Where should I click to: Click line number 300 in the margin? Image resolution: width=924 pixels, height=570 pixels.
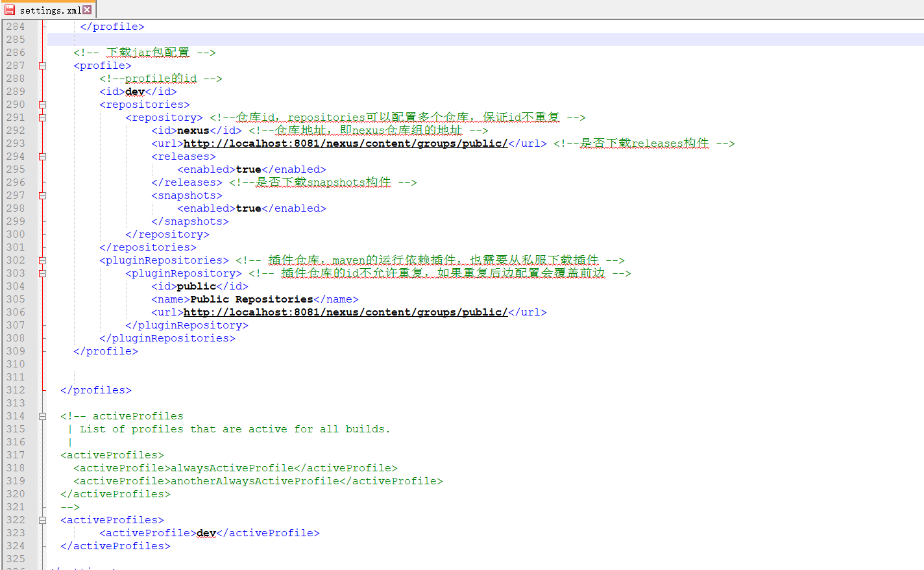click(16, 234)
